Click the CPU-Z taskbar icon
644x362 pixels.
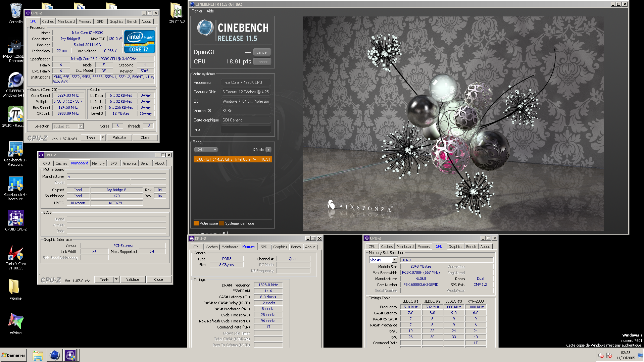(70, 355)
